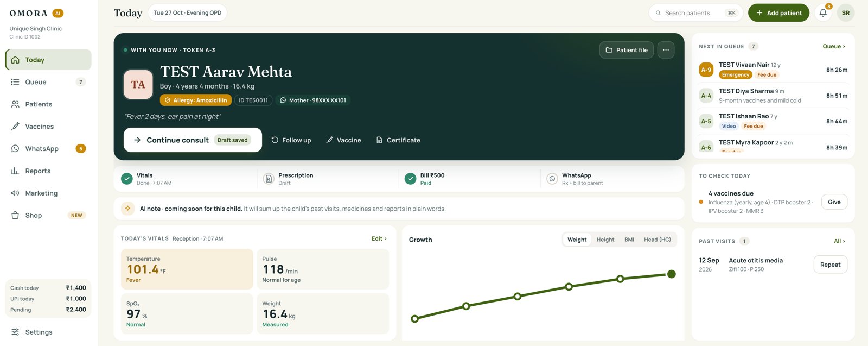This screenshot has width=868, height=346.
Task: Open Edit vitals chevron link
Action: coord(379,238)
